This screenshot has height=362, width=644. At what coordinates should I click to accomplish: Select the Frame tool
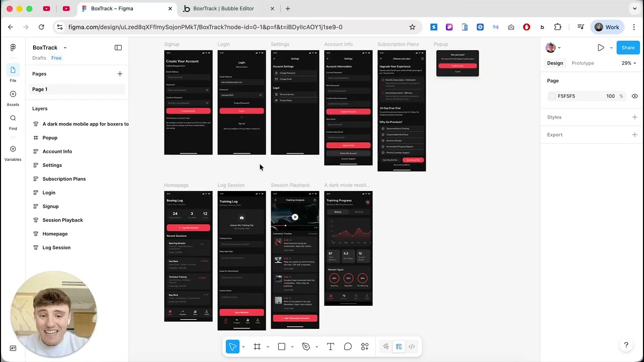tap(257, 346)
